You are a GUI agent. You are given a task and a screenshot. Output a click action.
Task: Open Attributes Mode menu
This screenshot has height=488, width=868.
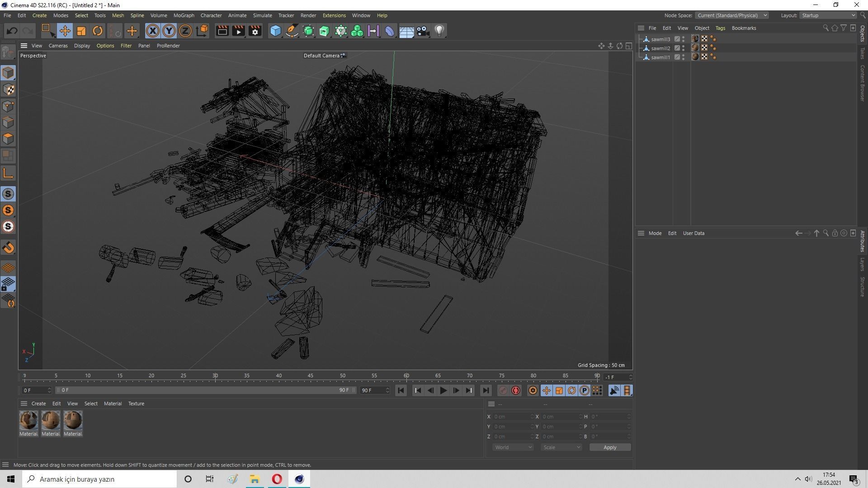point(655,233)
